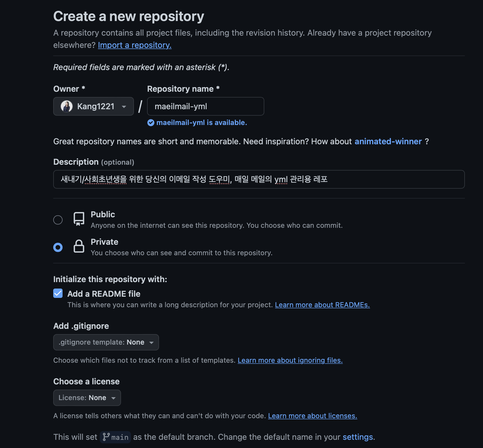Open the License None dropdown
Image resolution: width=483 pixels, height=448 pixels.
87,398
